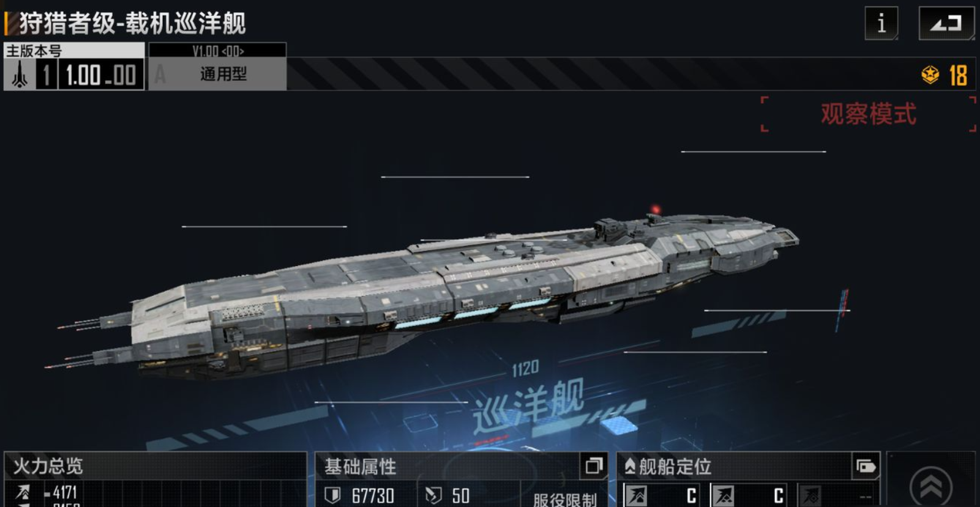This screenshot has width=980, height=507.
Task: Click the shield HP icon beside 67730
Action: pos(332,495)
